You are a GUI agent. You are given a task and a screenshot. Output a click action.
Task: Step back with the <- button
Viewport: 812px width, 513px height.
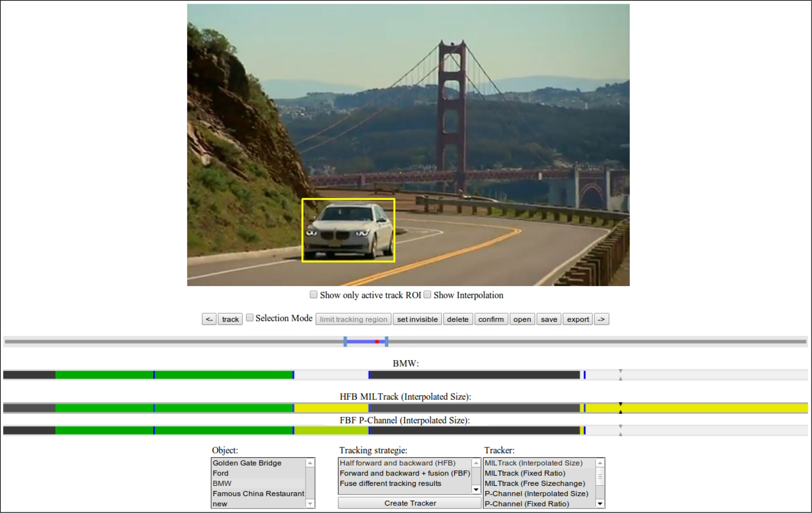(x=209, y=319)
